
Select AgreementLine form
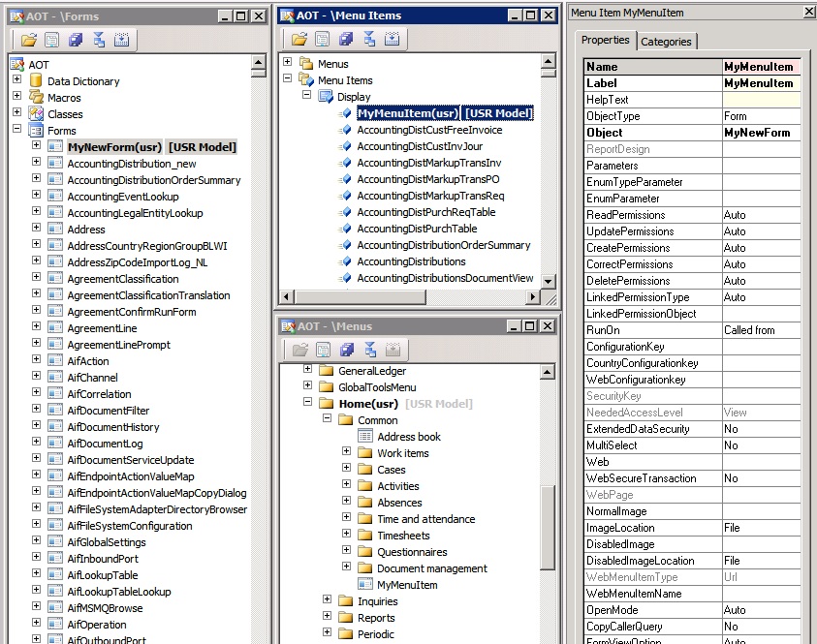102,328
